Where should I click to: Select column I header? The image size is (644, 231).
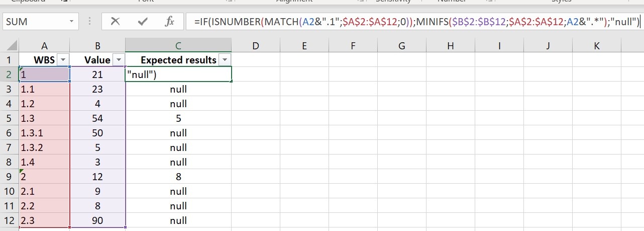click(499, 46)
